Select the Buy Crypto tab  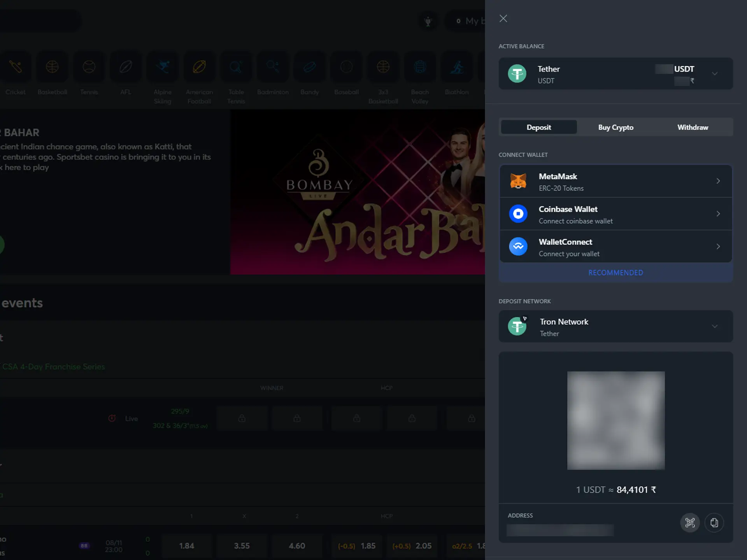pyautogui.click(x=616, y=127)
